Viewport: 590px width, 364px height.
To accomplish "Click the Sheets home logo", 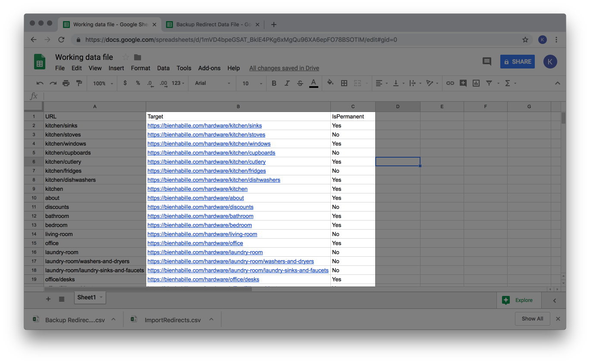I will coord(40,62).
